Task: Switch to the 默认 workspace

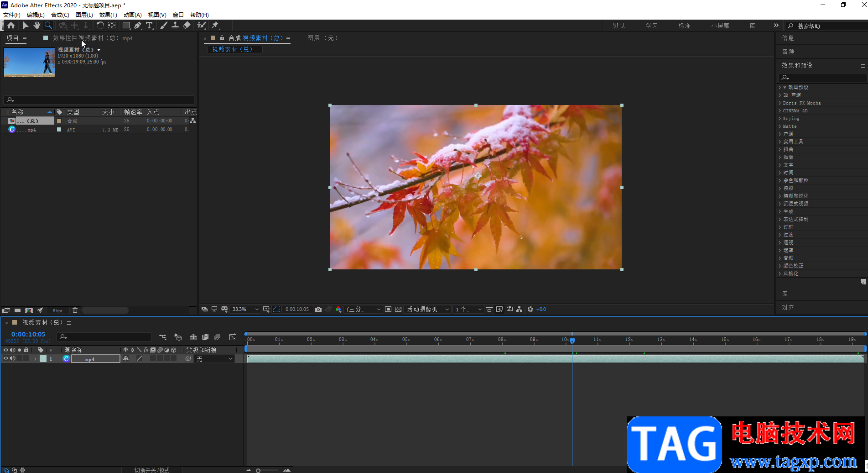Action: coord(619,26)
